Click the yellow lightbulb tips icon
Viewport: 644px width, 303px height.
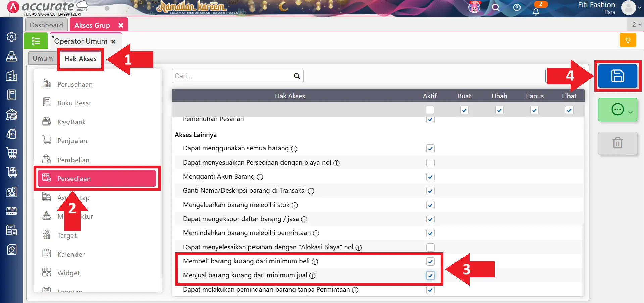click(x=628, y=40)
